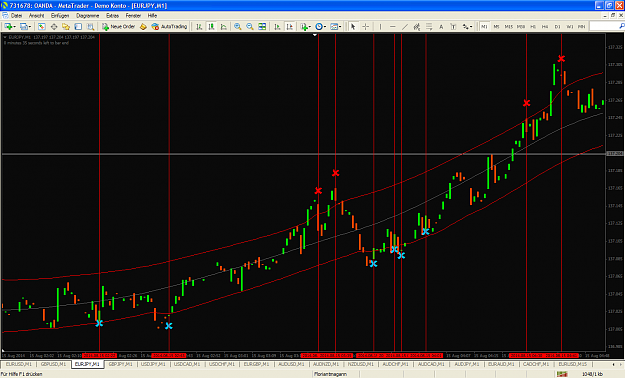The width and height of the screenshot is (625, 378).
Task: Select the M1 timeframe
Action: tap(484, 26)
